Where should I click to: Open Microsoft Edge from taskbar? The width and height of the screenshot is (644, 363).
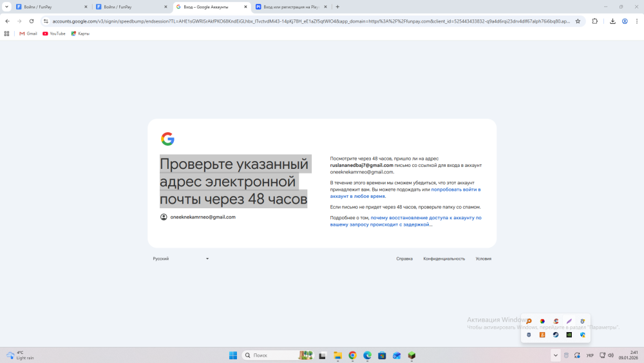tap(367, 355)
